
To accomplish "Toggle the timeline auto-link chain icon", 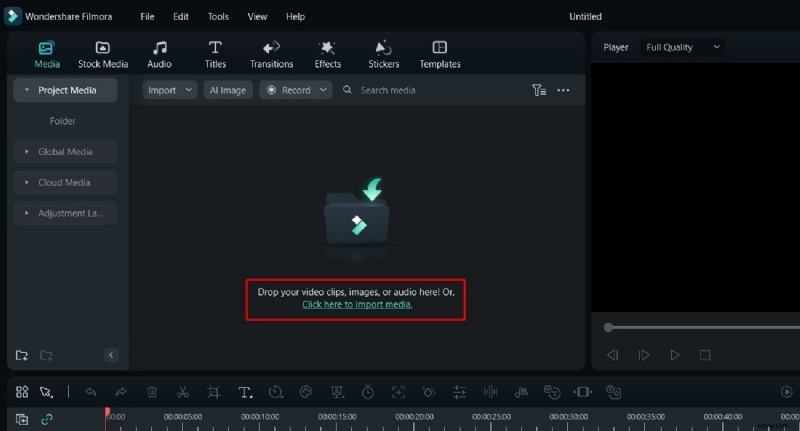I will [46, 419].
